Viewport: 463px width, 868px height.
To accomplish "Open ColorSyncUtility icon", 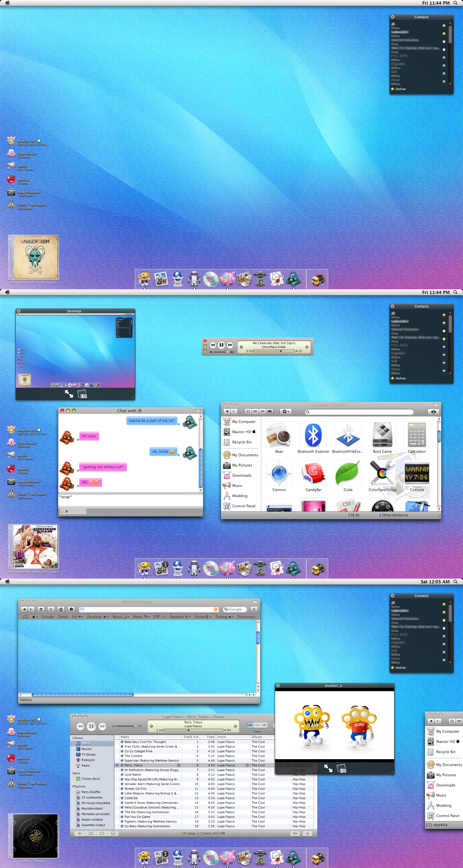I will tap(383, 473).
